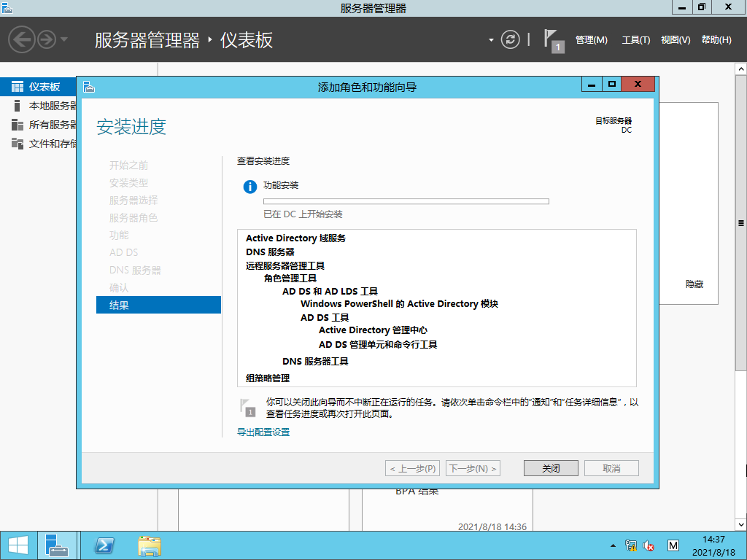Screen dimensions: 747x560
Task: Click the refresh icon in Server Manager header
Action: click(x=510, y=39)
